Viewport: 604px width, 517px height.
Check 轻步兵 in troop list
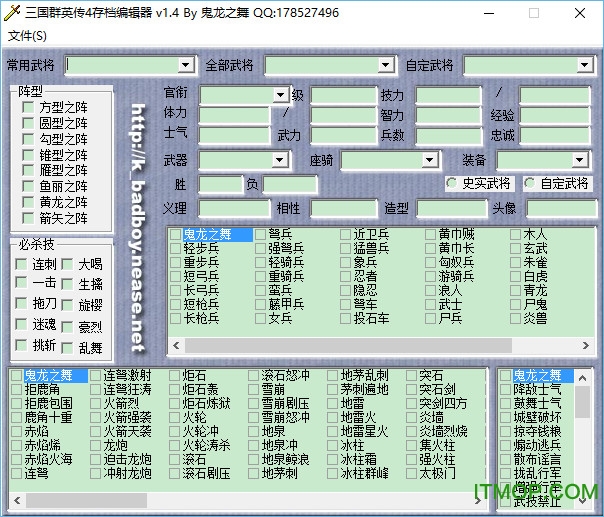[175, 248]
